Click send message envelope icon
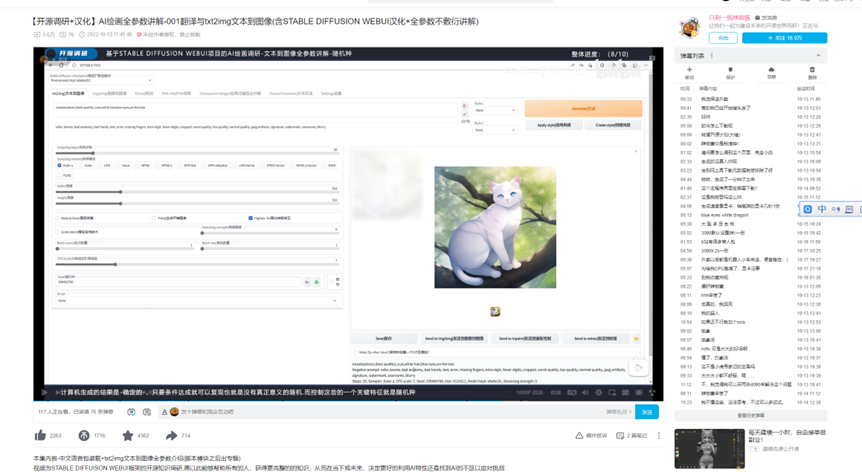 [758, 18]
